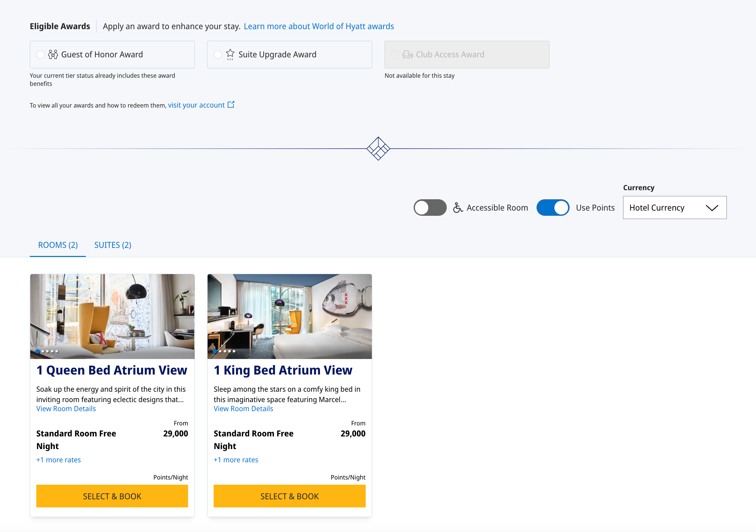
Task: Open Learn more about World of Hyatt awards
Action: tap(318, 26)
